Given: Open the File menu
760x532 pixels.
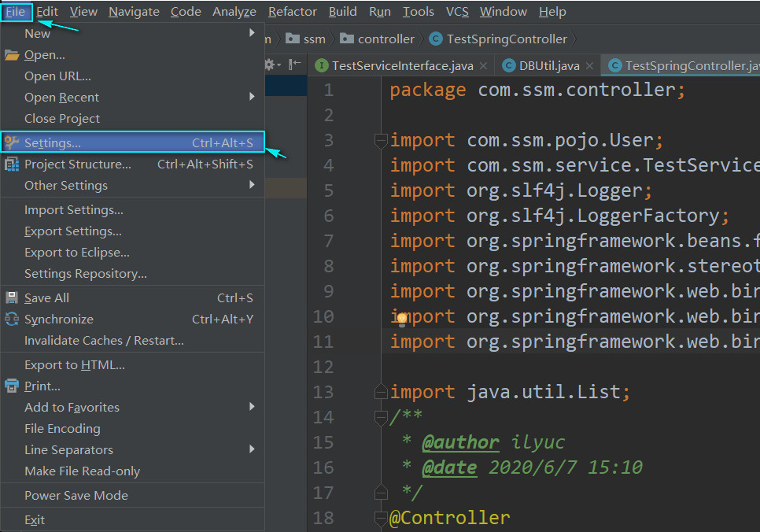Looking at the screenshot, I should click(x=16, y=12).
